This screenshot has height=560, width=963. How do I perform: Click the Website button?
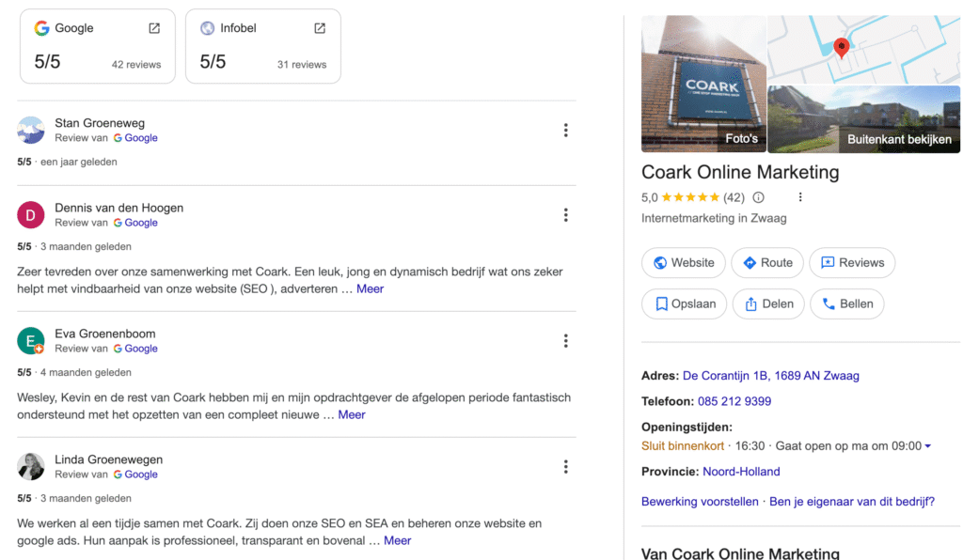tap(683, 263)
